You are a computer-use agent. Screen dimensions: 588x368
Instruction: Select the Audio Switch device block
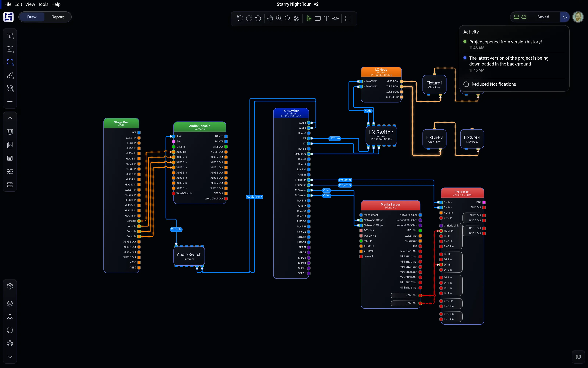189,256
